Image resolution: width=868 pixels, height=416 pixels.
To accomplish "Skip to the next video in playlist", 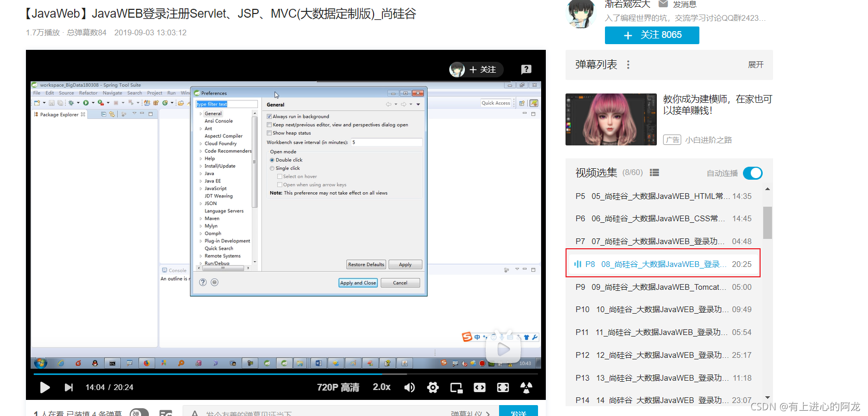I will pos(68,387).
